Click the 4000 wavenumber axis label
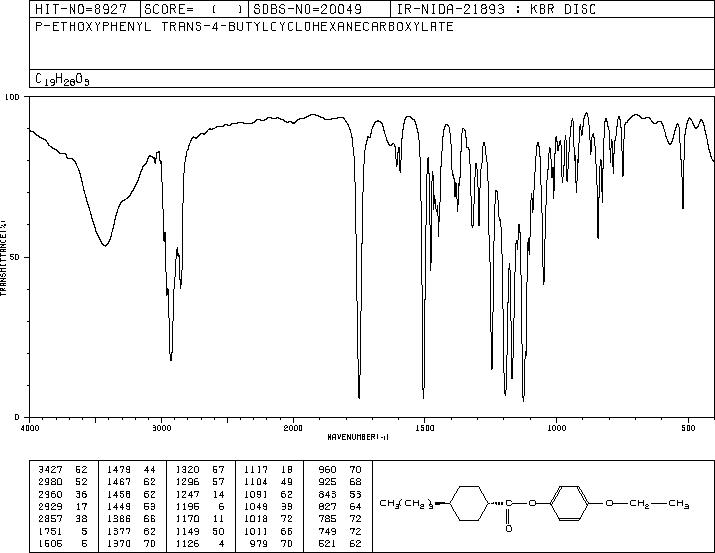Screen dimensions: 715x553 coord(30,428)
